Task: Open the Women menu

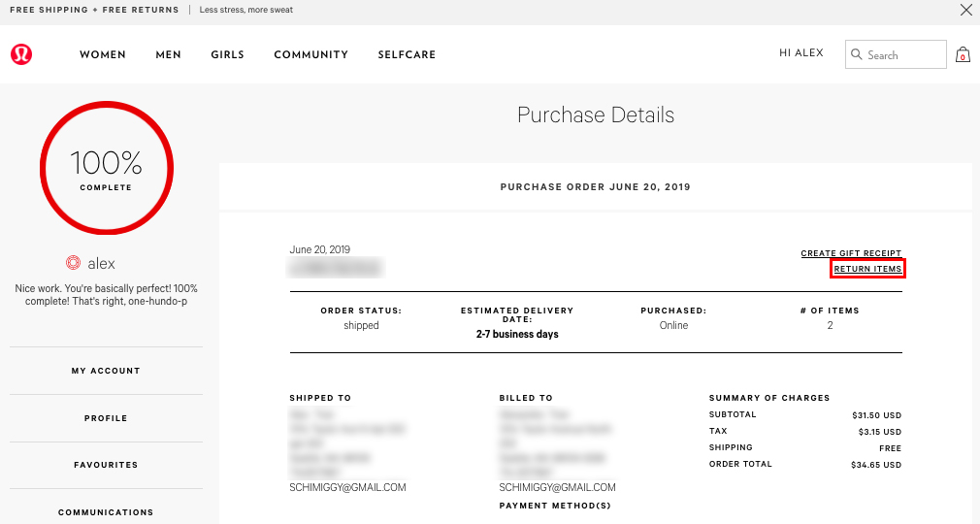Action: tap(103, 54)
